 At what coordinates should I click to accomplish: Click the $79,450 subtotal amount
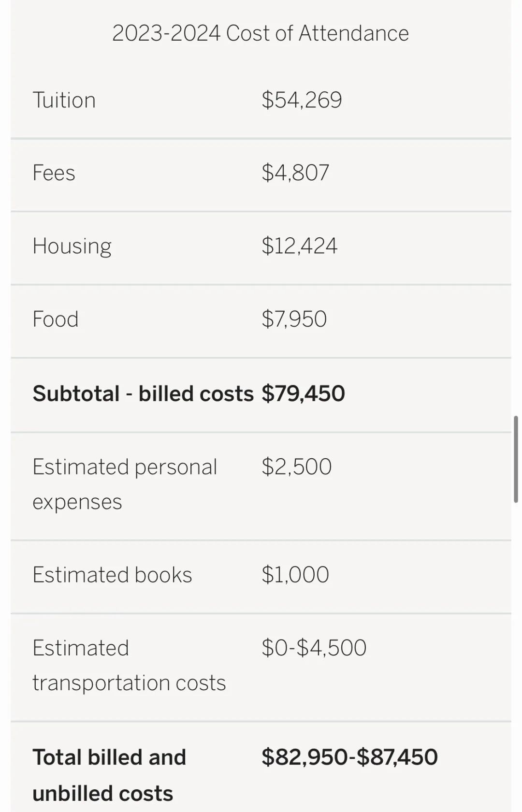(x=303, y=393)
